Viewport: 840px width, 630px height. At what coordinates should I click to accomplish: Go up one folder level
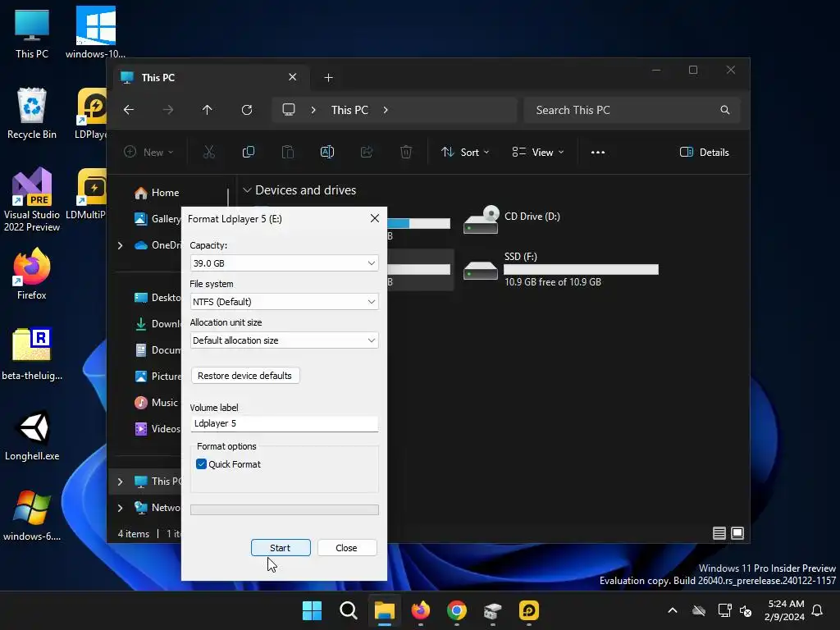tap(208, 110)
